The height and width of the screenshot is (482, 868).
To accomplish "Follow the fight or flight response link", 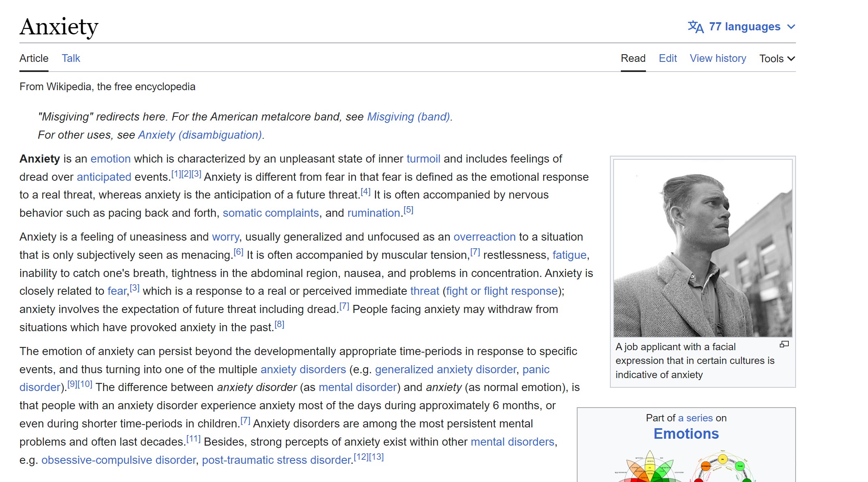I will point(502,291).
